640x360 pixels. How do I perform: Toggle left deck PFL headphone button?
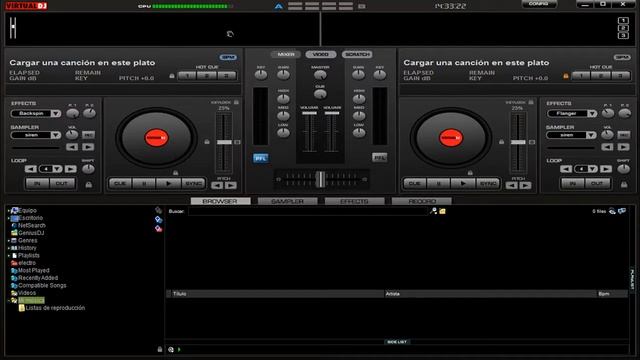coord(260,158)
